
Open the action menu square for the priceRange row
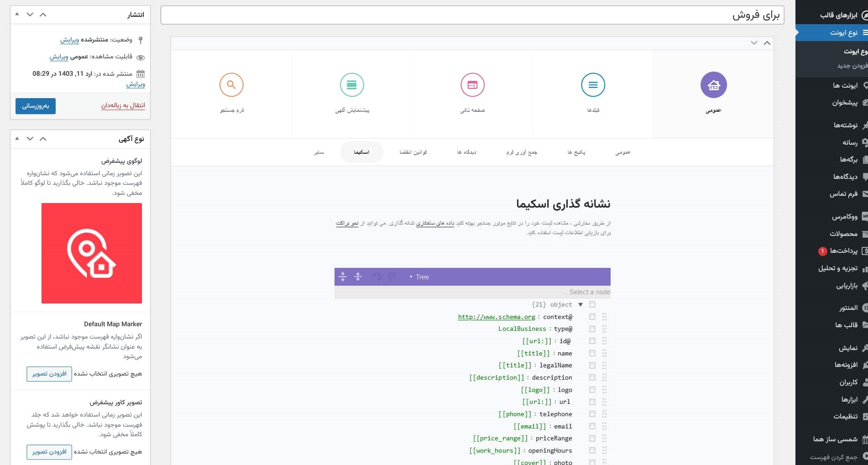592,438
